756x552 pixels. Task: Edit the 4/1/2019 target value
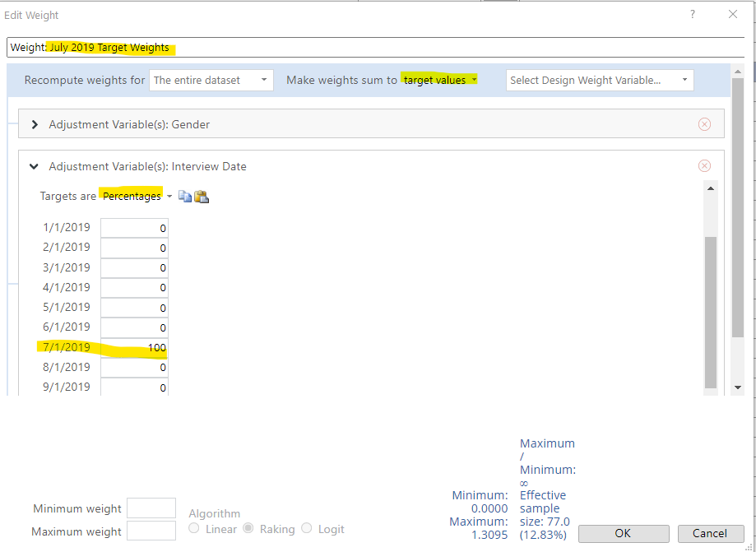coord(135,288)
